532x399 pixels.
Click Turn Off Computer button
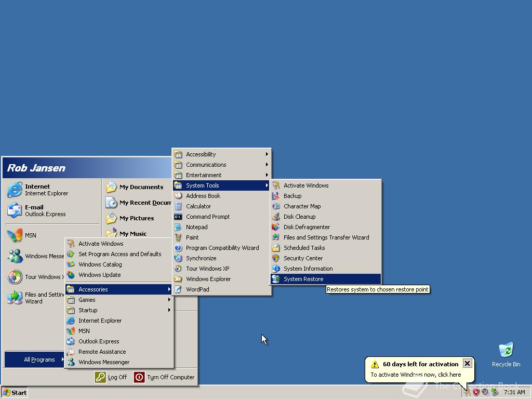pos(164,377)
